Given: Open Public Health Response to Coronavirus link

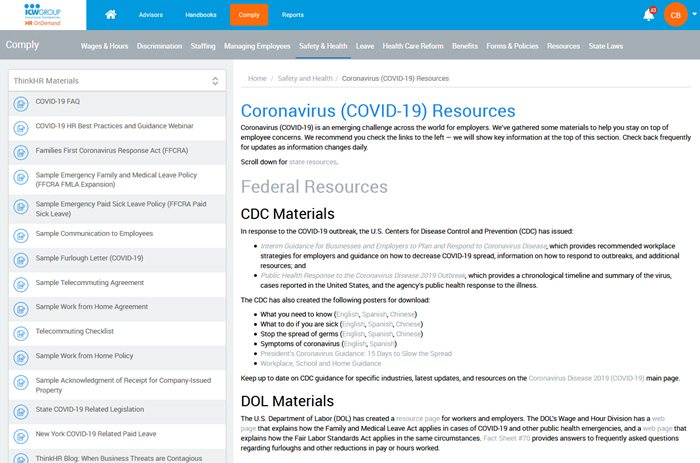Looking at the screenshot, I should pyautogui.click(x=363, y=275).
